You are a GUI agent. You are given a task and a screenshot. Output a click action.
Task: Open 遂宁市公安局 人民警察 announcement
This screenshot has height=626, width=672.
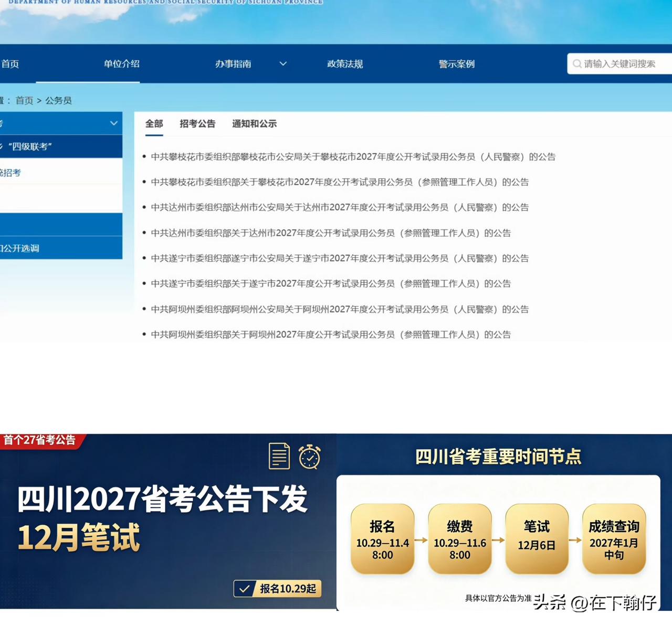340,258
